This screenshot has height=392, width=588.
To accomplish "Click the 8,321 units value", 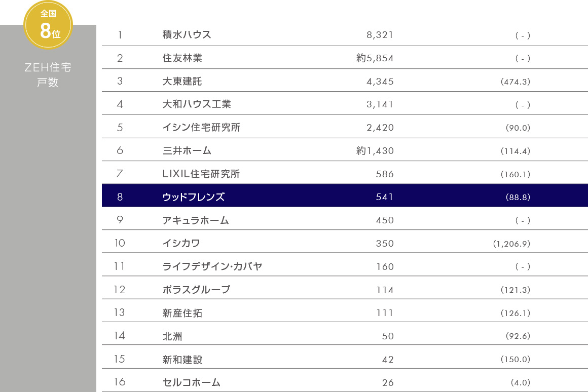I will pos(380,35).
